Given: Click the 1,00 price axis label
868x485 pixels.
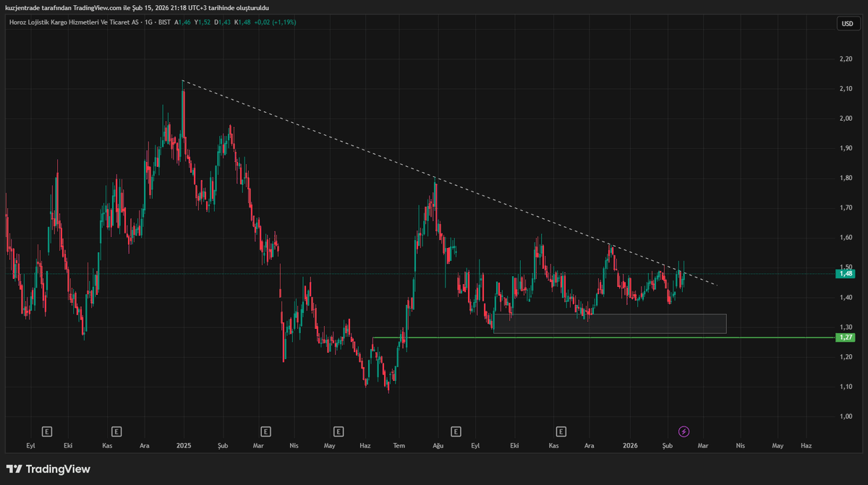Looking at the screenshot, I should point(846,417).
